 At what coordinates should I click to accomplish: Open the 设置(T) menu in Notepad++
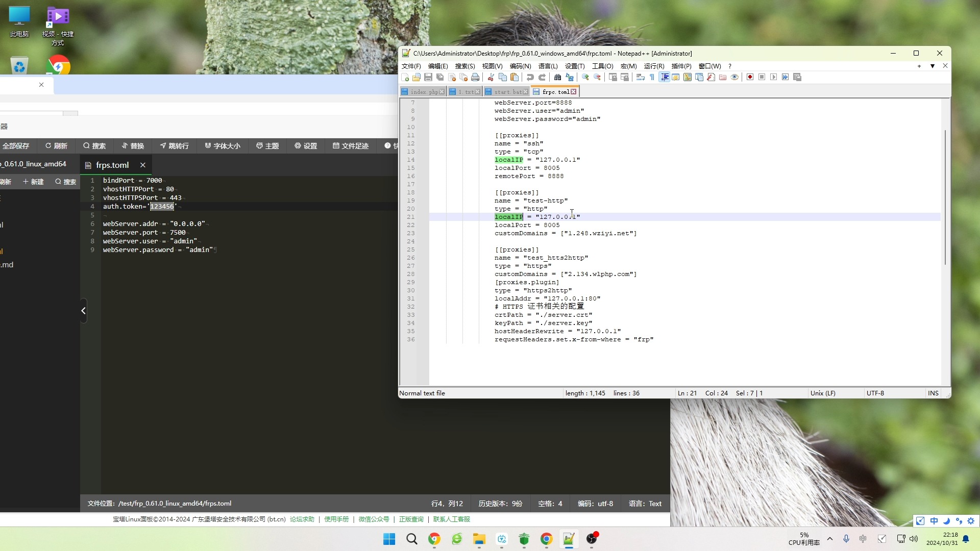tap(575, 66)
